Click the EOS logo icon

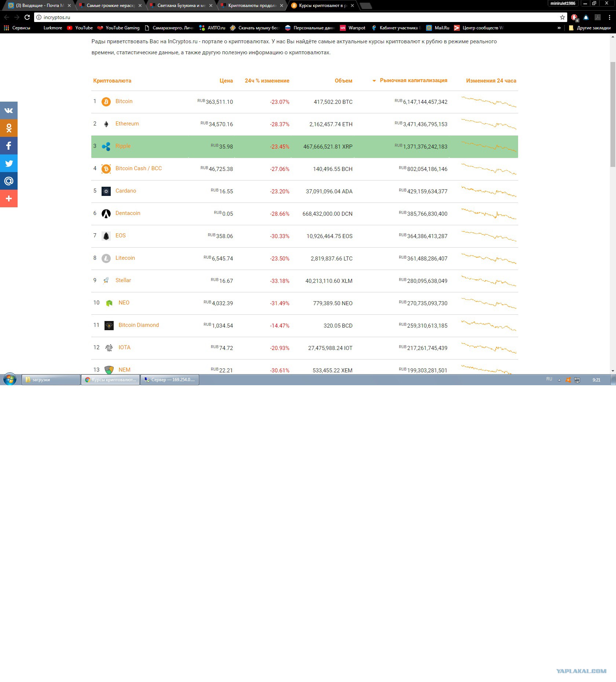pos(106,236)
